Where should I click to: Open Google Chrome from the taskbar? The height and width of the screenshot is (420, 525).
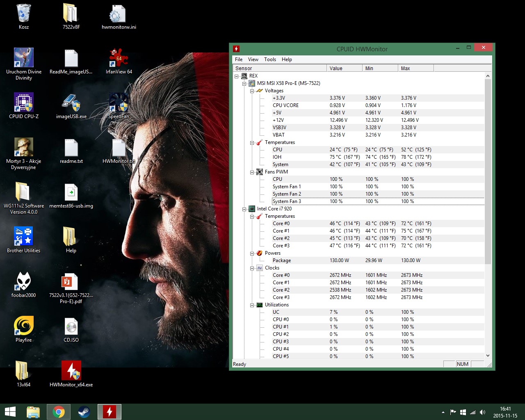(x=59, y=412)
